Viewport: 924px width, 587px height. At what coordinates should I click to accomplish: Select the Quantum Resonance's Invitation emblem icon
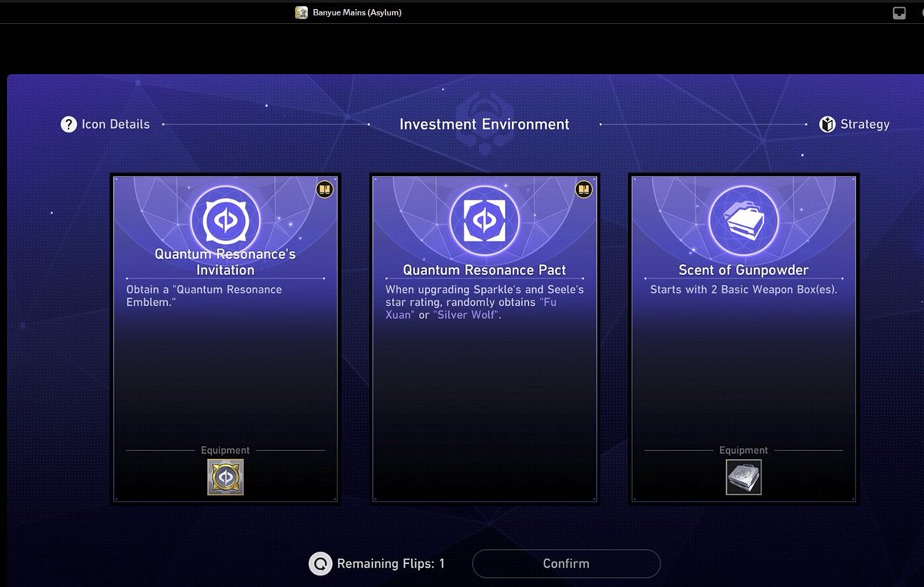tap(226, 220)
